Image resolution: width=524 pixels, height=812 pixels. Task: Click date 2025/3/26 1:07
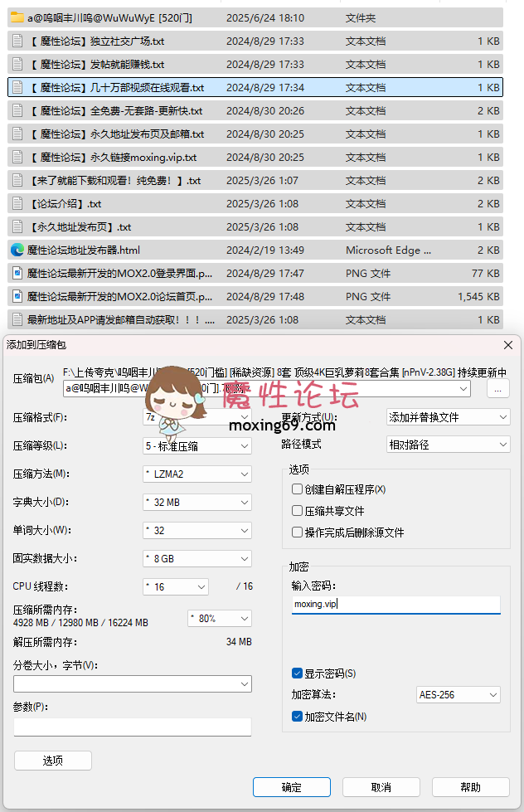[x=262, y=181]
